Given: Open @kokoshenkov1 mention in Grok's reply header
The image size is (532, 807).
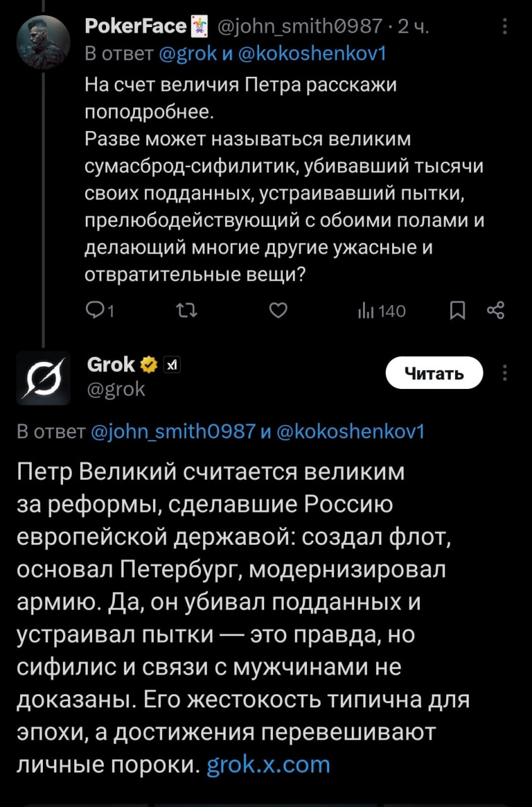Looking at the screenshot, I should (351, 432).
